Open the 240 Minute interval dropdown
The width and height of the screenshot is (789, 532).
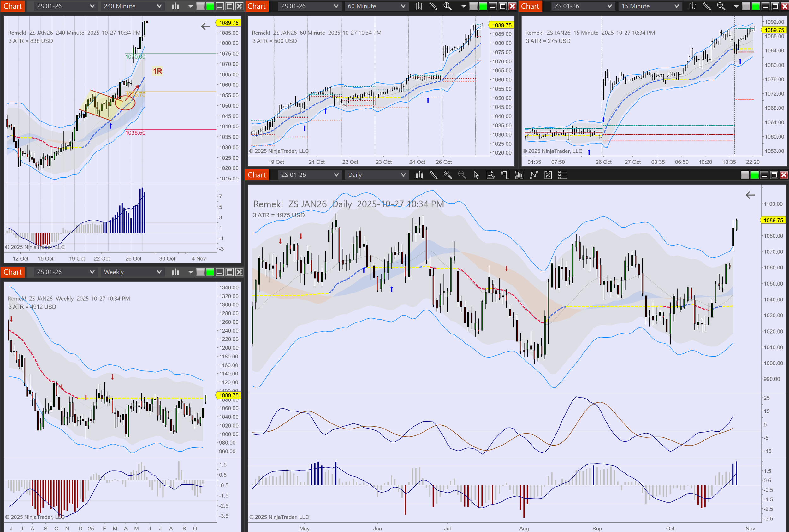pos(132,6)
